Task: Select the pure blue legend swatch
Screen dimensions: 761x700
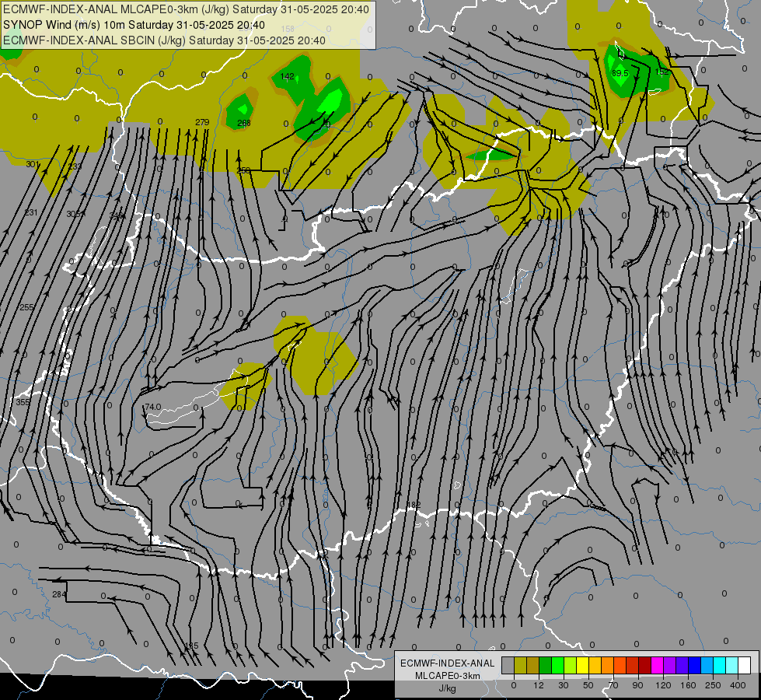Action: [x=694, y=666]
